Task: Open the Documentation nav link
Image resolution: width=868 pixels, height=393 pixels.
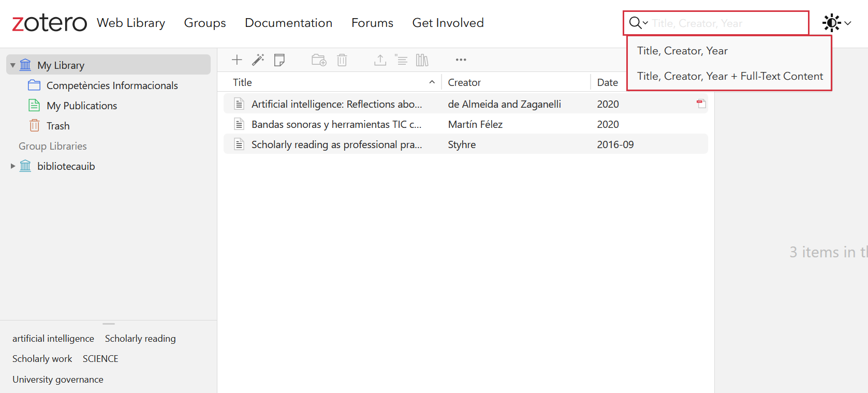Action: [x=288, y=23]
